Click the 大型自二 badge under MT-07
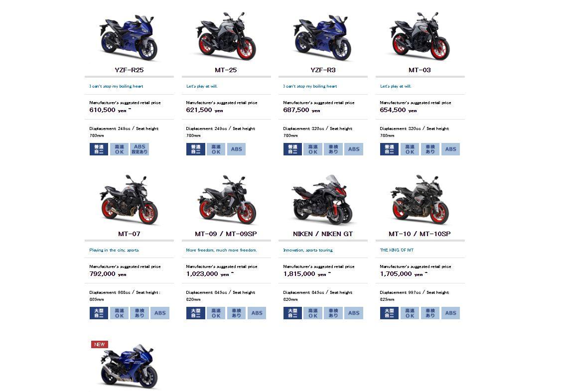563x392 pixels. pyautogui.click(x=99, y=313)
